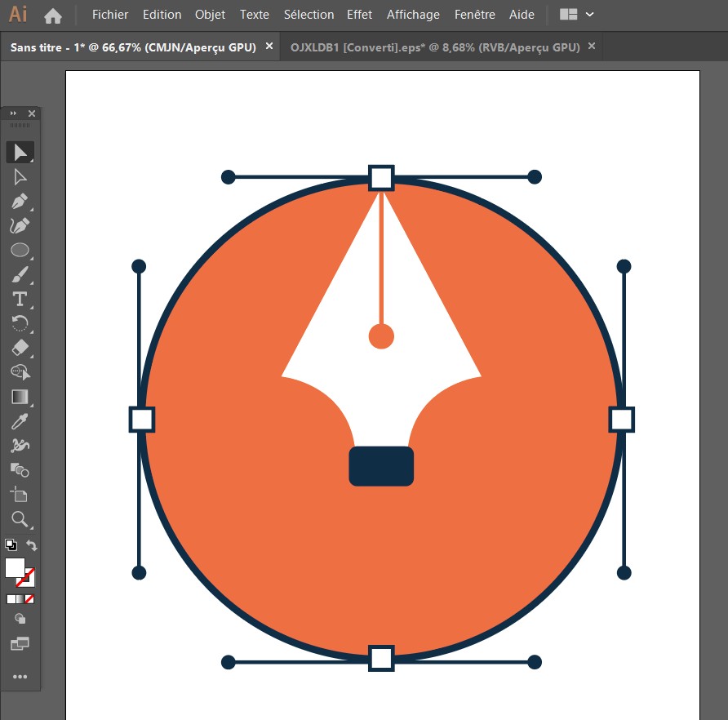
Task: Select the Eyedropper tool
Action: click(x=20, y=421)
